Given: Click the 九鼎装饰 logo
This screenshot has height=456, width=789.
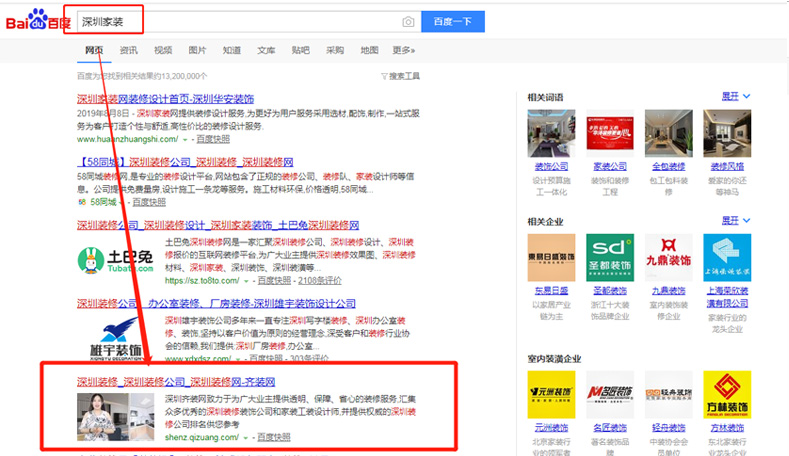Looking at the screenshot, I should 669,257.
